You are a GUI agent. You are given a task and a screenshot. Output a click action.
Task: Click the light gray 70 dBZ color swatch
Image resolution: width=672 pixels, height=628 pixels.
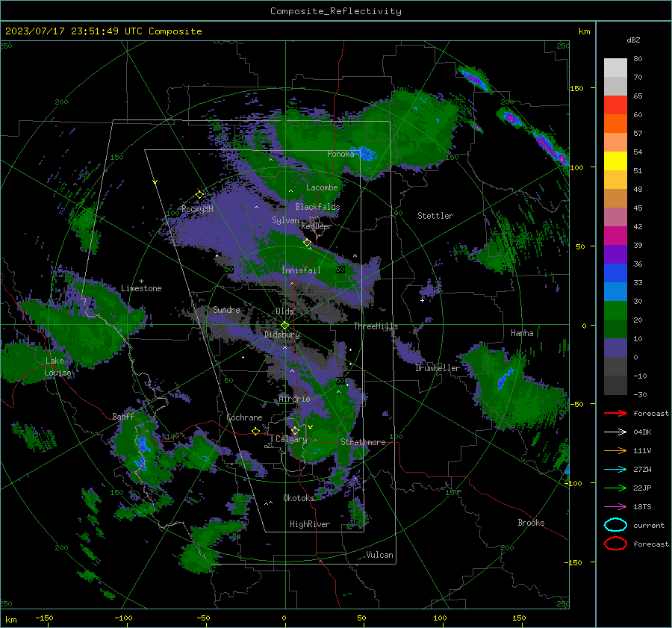pos(615,68)
